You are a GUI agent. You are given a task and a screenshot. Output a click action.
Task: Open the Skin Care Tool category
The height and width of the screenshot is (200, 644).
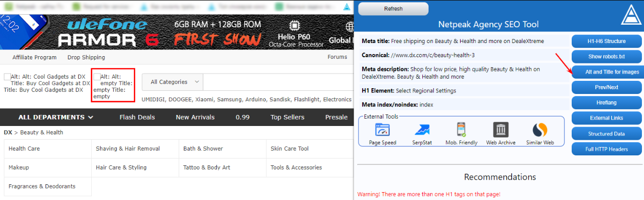[x=290, y=149]
